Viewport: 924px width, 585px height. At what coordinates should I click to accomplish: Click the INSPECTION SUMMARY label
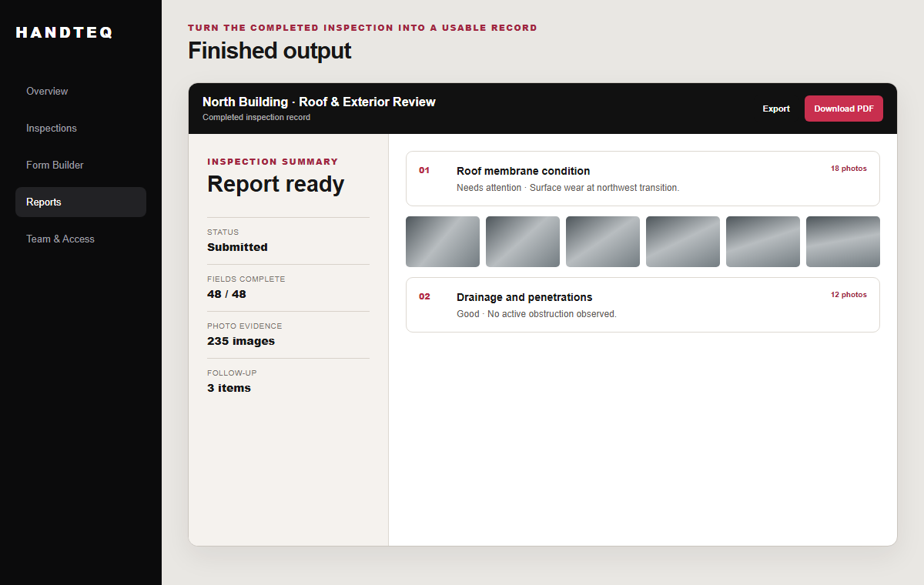click(273, 162)
